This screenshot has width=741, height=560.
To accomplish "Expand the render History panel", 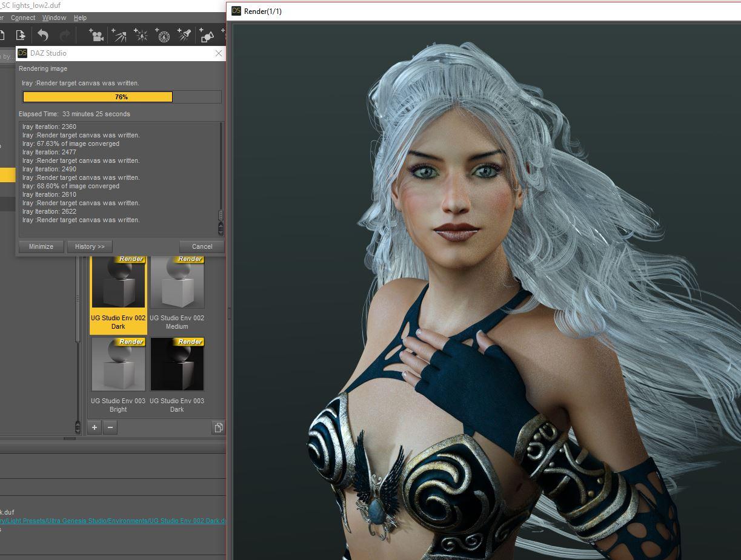I will [90, 246].
